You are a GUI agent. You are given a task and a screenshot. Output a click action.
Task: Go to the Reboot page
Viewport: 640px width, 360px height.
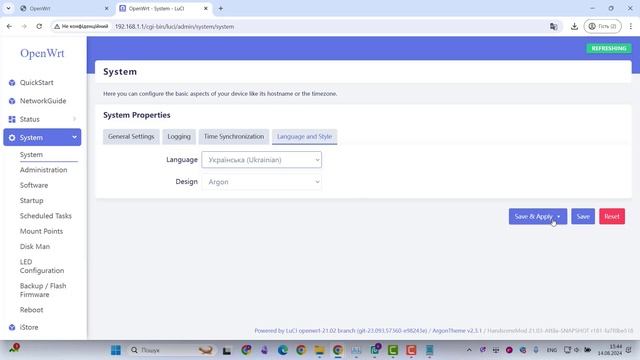(31, 310)
